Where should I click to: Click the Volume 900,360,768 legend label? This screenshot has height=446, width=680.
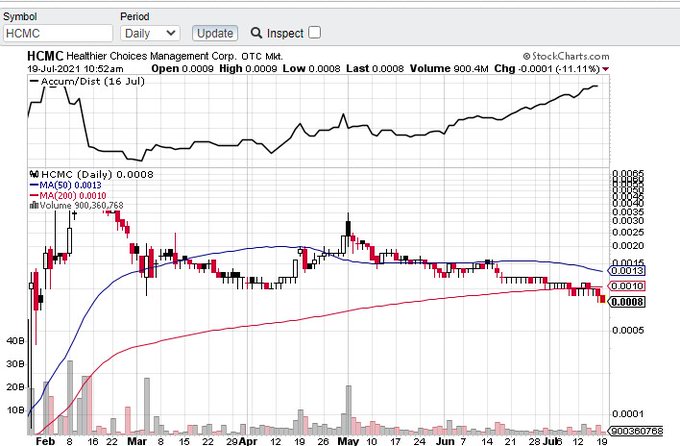click(x=76, y=205)
